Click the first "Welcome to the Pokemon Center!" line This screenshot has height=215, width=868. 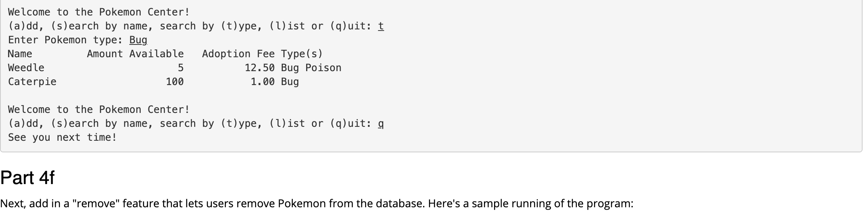pyautogui.click(x=99, y=12)
